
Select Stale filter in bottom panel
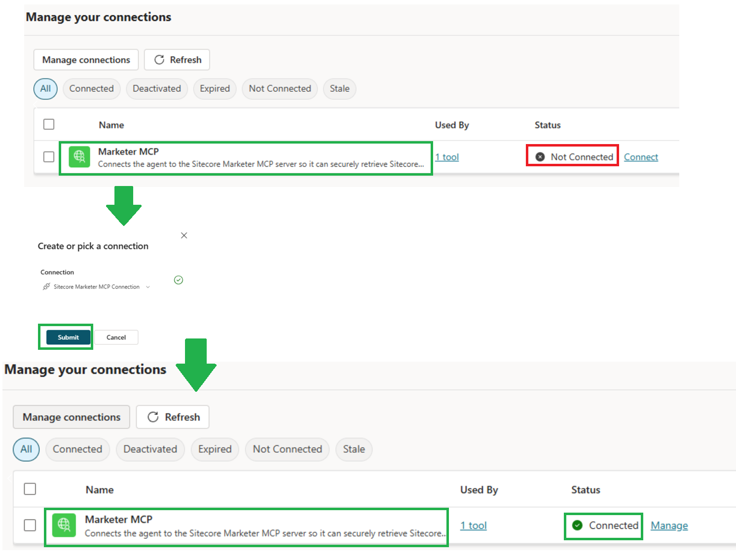point(354,449)
